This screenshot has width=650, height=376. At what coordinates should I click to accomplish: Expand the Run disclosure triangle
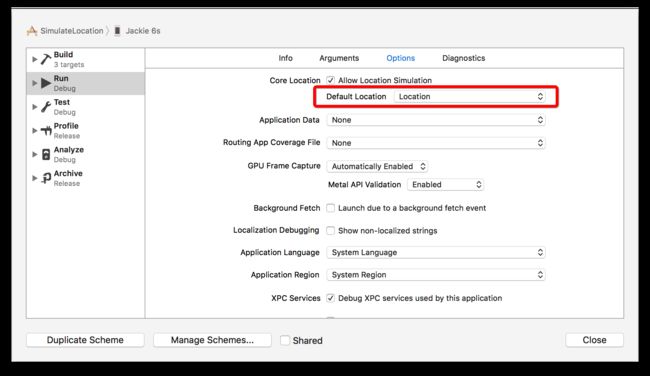point(34,83)
